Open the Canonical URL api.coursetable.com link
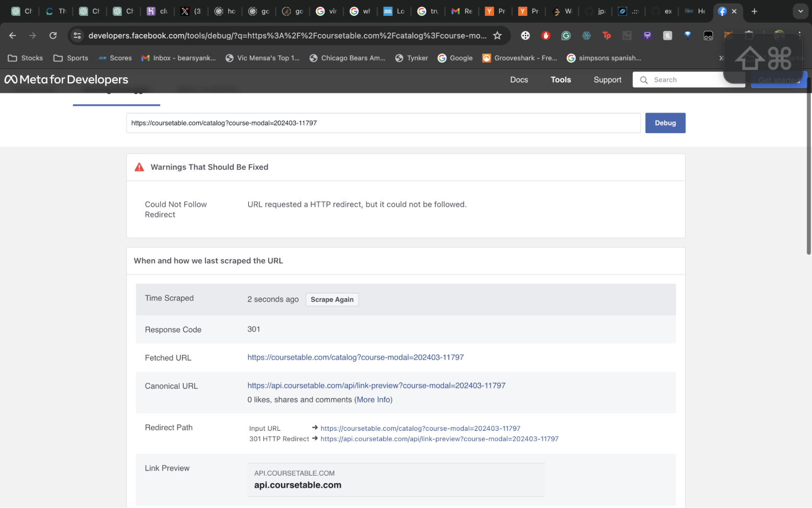Screen dimensions: 812x508 point(376,385)
